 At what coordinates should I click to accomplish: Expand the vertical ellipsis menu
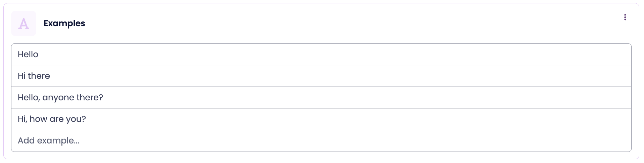(625, 17)
